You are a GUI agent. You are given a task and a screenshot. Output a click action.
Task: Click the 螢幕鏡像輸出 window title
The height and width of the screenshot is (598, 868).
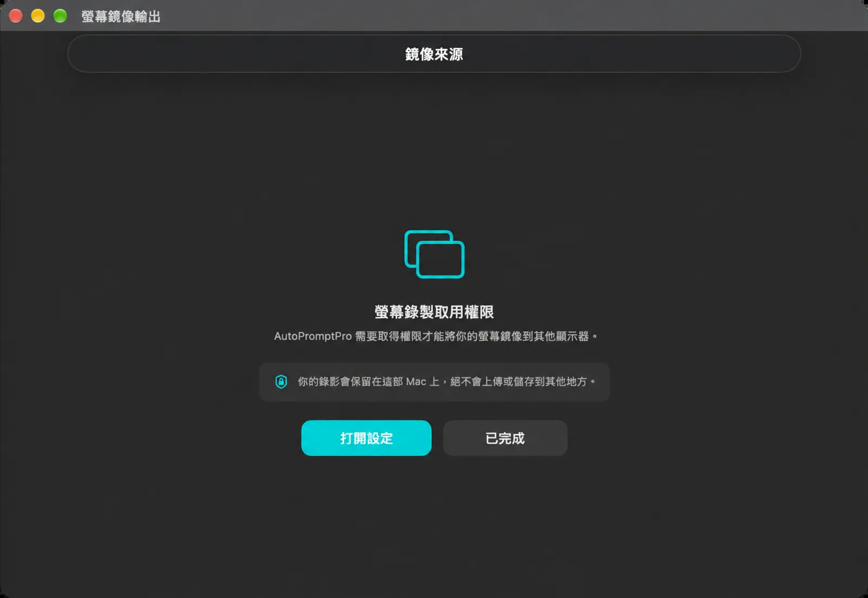coord(121,16)
